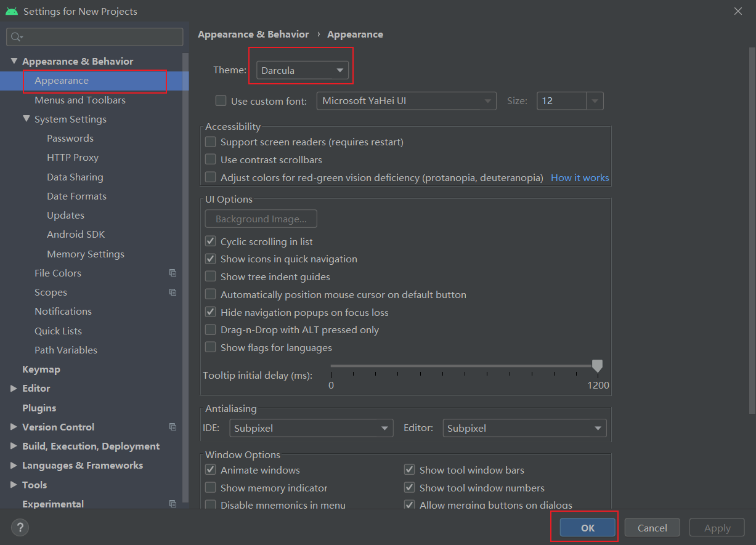
Task: Open the Theme dropdown showing Darcula
Action: (x=302, y=70)
